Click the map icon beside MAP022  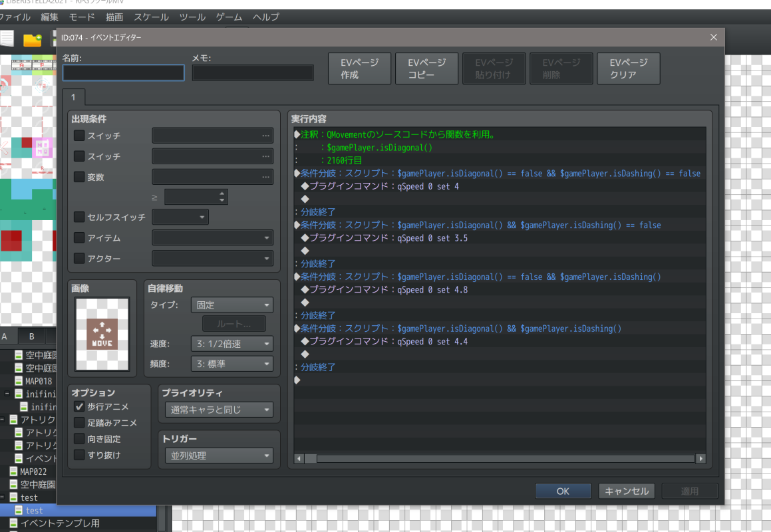point(13,471)
